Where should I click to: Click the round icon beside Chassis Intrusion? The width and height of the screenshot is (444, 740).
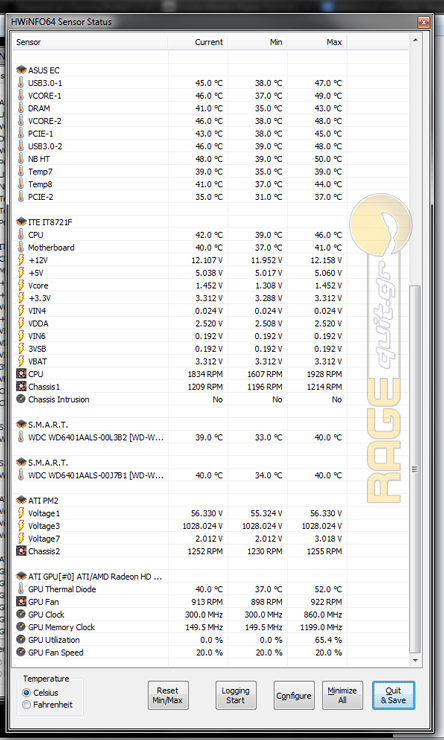pyautogui.click(x=21, y=399)
